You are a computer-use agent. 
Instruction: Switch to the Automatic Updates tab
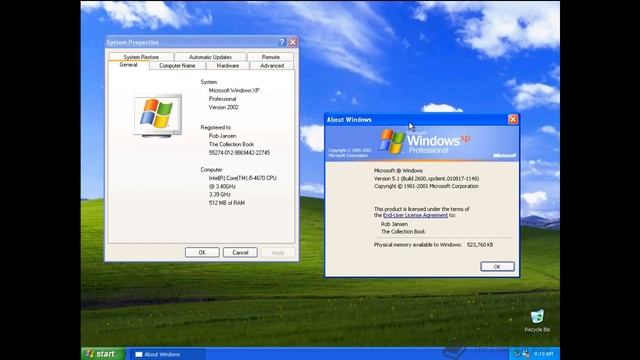tap(210, 57)
